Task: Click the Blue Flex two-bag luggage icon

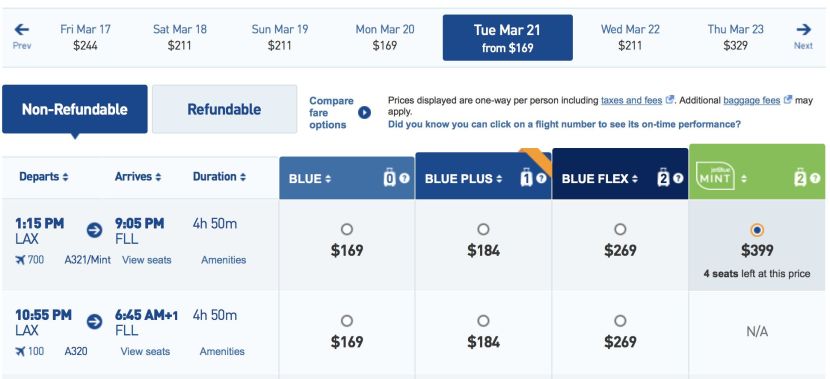Action: [x=663, y=178]
